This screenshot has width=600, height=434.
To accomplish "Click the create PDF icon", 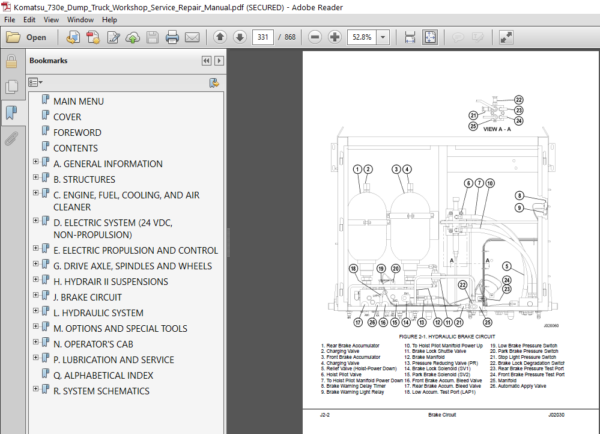I will coord(93,37).
